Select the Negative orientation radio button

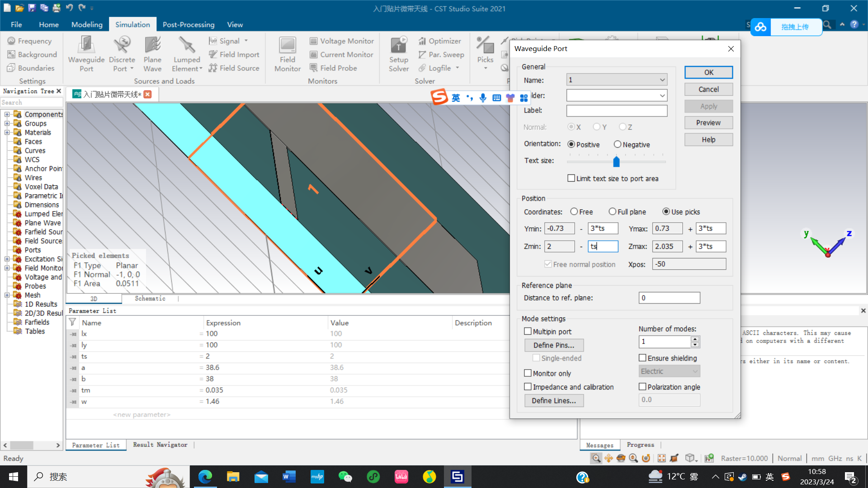pyautogui.click(x=618, y=145)
